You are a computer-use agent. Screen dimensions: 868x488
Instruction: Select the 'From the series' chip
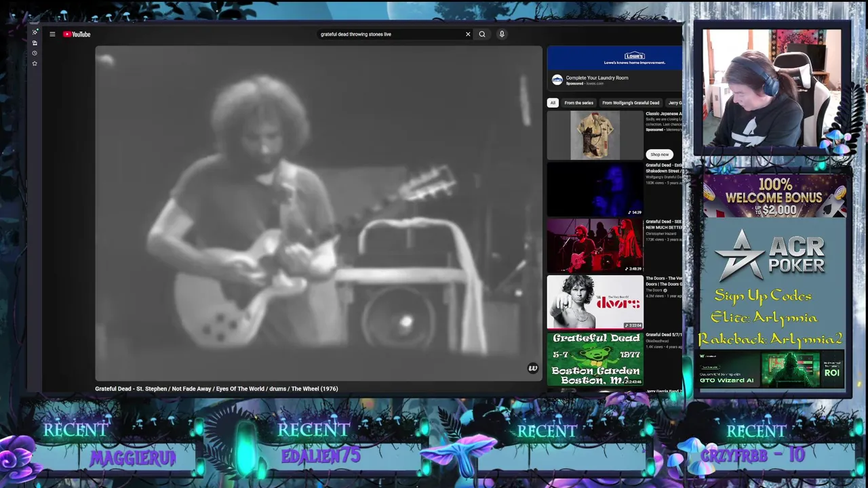pos(578,103)
